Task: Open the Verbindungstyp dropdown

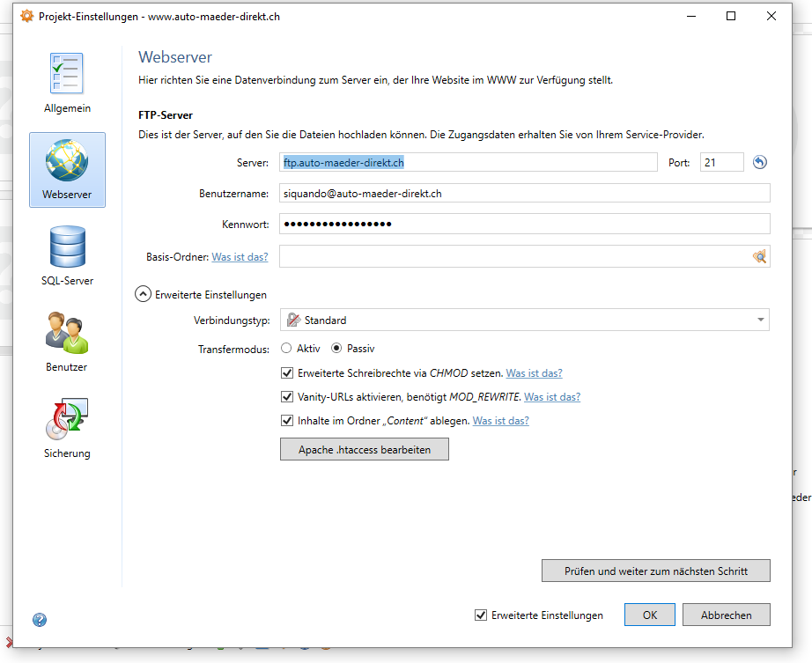Action: 524,320
